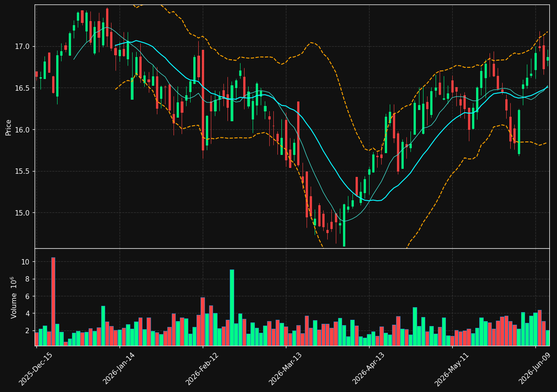Click the 2026-Mar-13 date label
The image size is (557, 392).
285,369
